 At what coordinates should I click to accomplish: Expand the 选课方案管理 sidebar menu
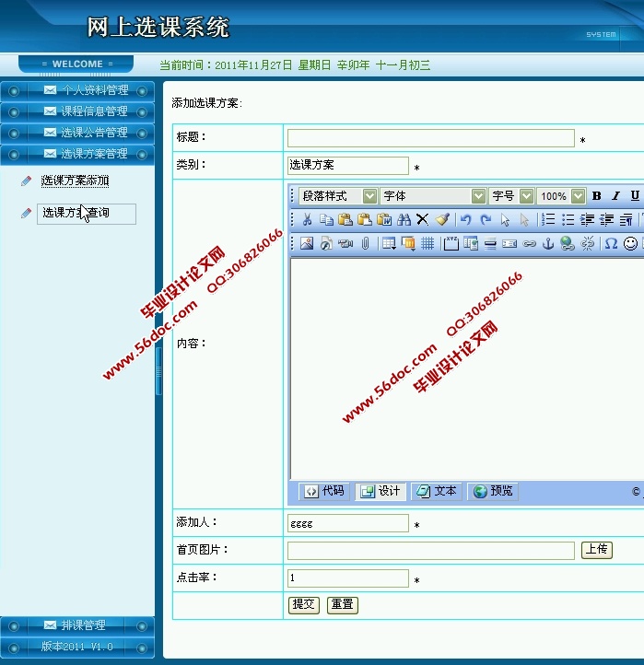77,154
